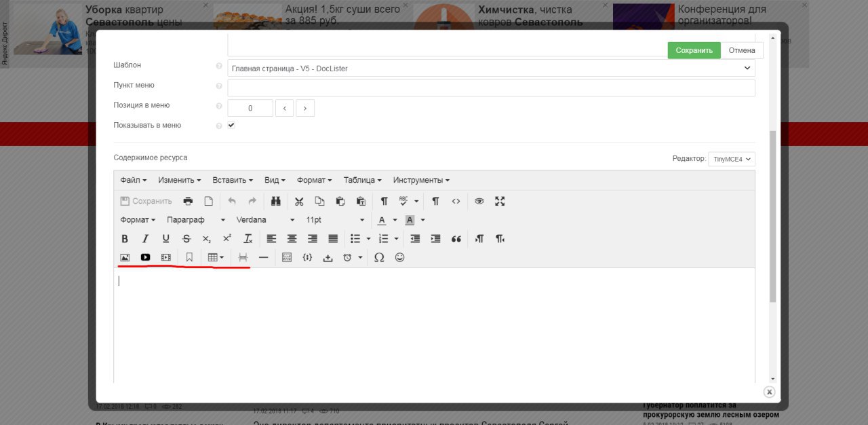Close the modal with the X icon
This screenshot has height=425, width=868.
[769, 392]
